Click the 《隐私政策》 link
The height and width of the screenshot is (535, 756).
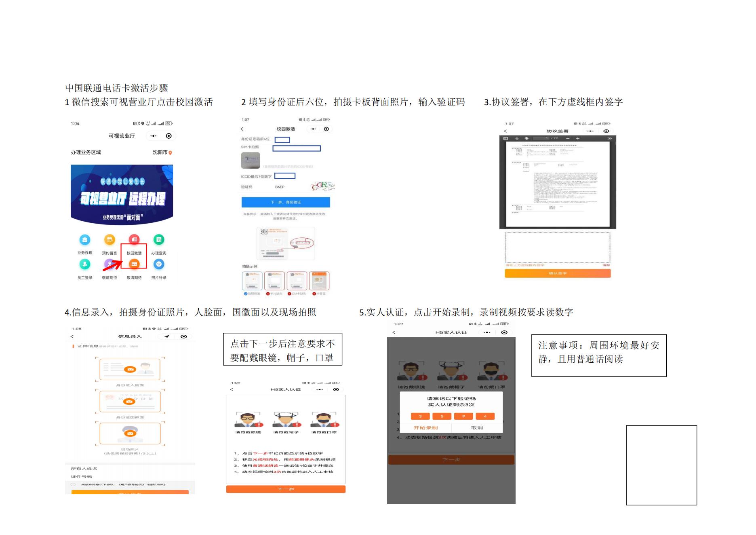pyautogui.click(x=156, y=484)
